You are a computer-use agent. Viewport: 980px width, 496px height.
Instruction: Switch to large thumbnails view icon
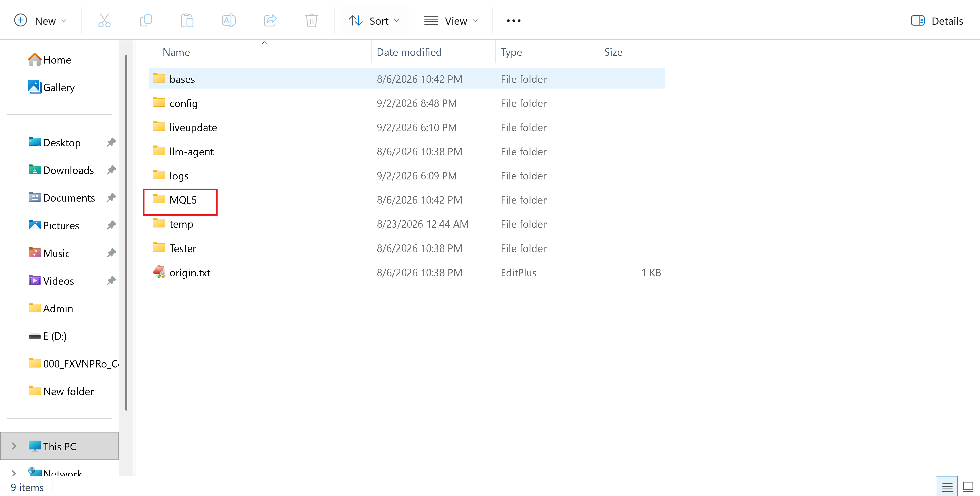click(968, 487)
